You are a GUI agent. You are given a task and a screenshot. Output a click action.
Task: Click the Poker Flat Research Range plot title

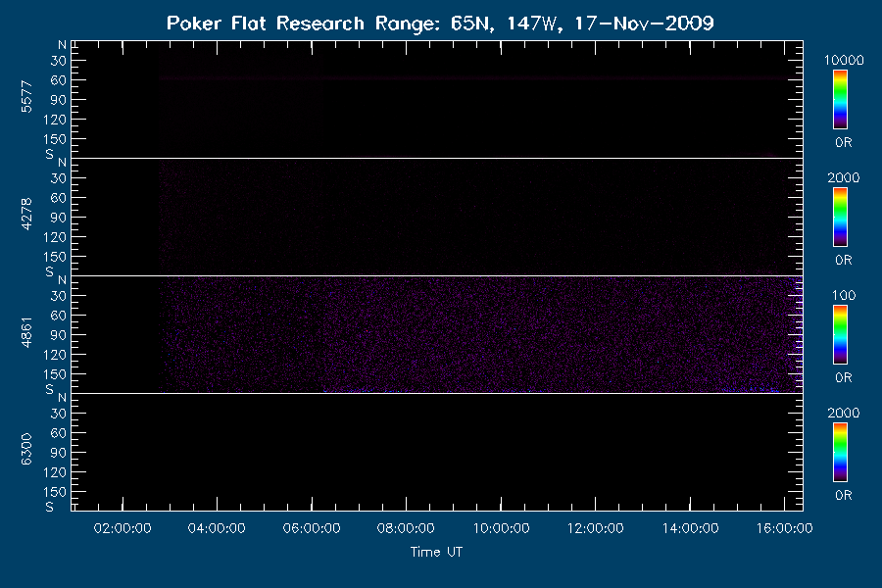[x=440, y=24]
